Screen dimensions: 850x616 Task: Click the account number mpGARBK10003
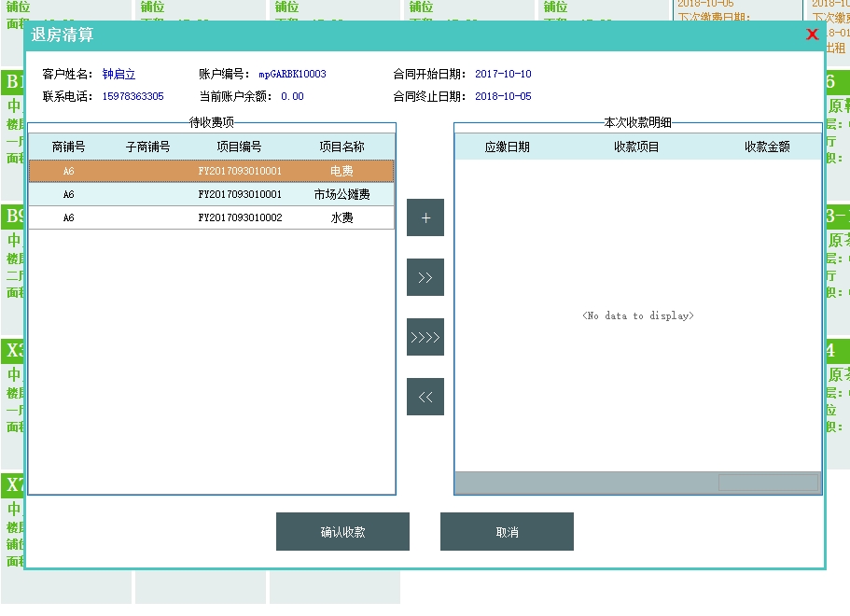[292, 75]
